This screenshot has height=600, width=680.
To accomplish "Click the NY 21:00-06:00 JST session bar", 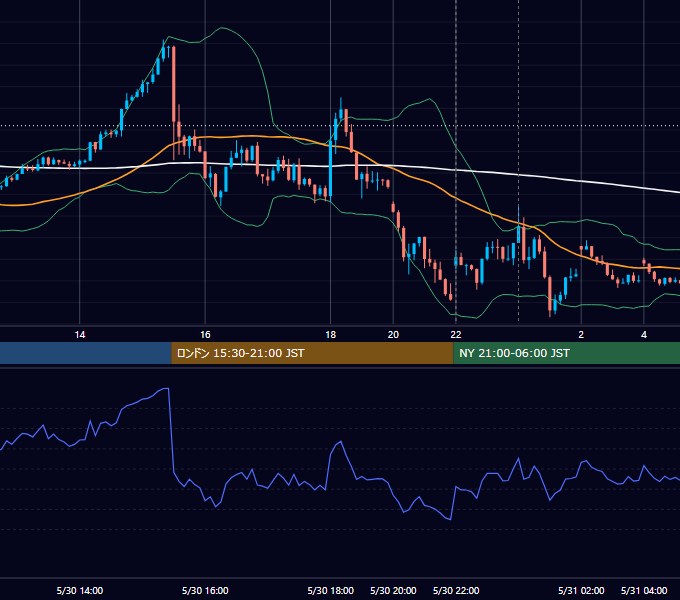I will pyautogui.click(x=566, y=353).
